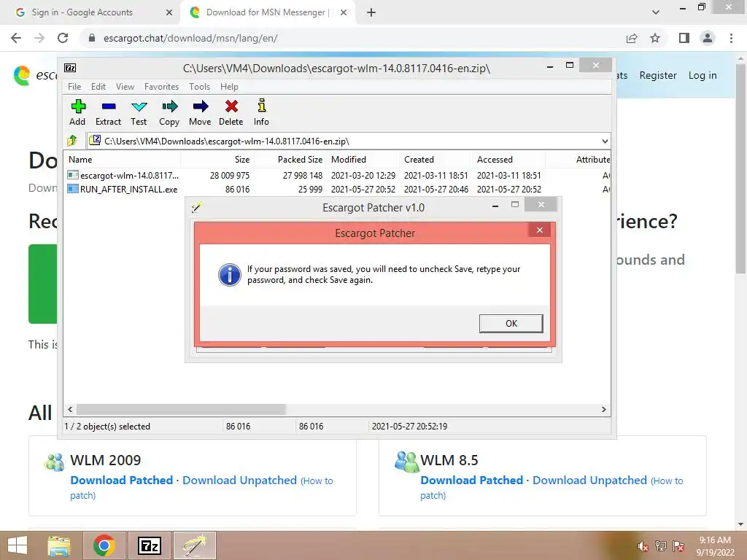
Task: Open the Help menu in 7-Zip
Action: click(x=229, y=87)
